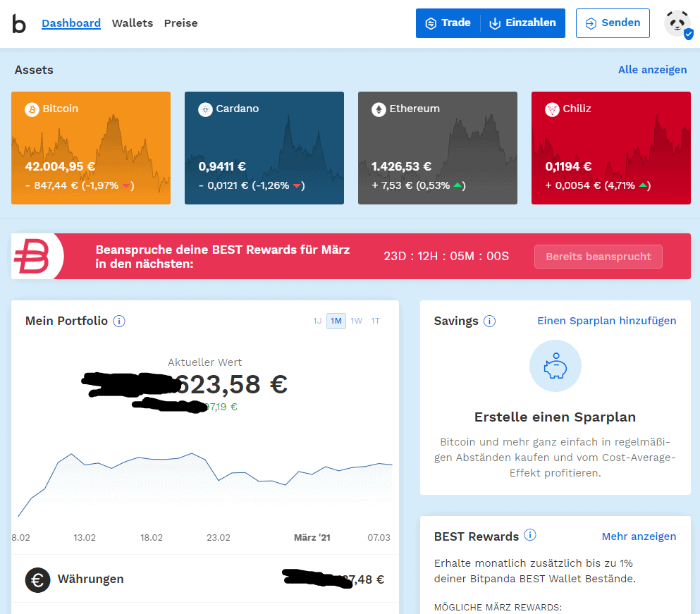This screenshot has height=614, width=700.
Task: Click Einen Sparplan hinzufügen link
Action: point(607,321)
